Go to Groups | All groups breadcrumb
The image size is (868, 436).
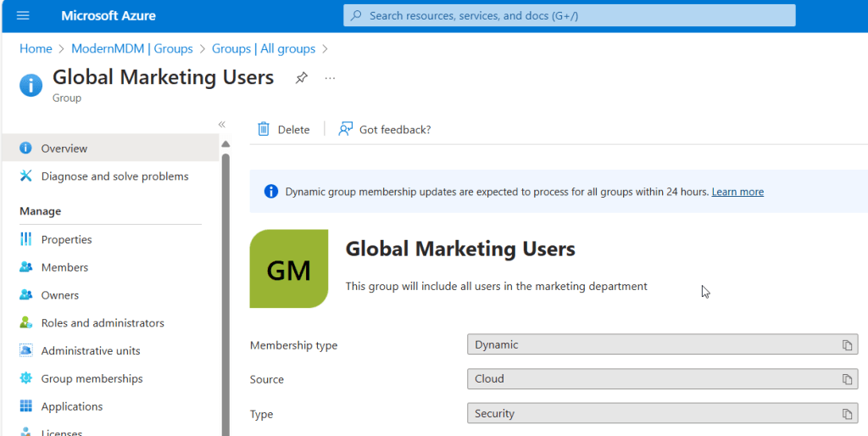263,49
